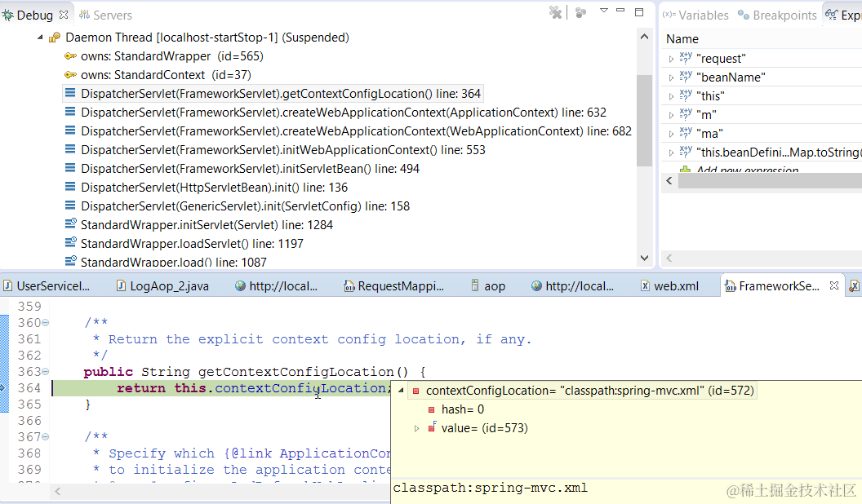Expand the "m" expression
The width and height of the screenshot is (862, 504).
[x=671, y=115]
